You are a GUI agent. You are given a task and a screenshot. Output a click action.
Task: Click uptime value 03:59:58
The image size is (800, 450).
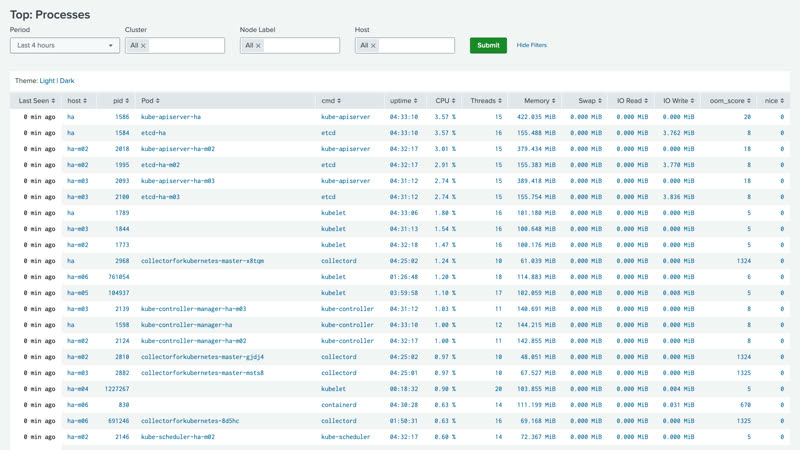pos(404,293)
